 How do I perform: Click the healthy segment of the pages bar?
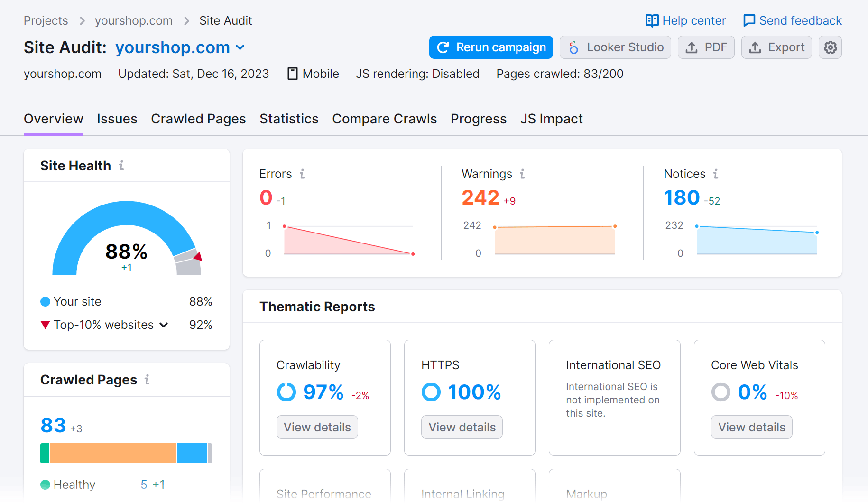pyautogui.click(x=44, y=453)
